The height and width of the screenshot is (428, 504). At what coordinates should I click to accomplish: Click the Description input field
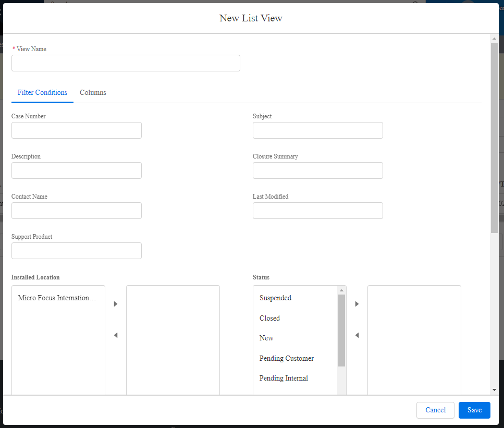tap(77, 170)
